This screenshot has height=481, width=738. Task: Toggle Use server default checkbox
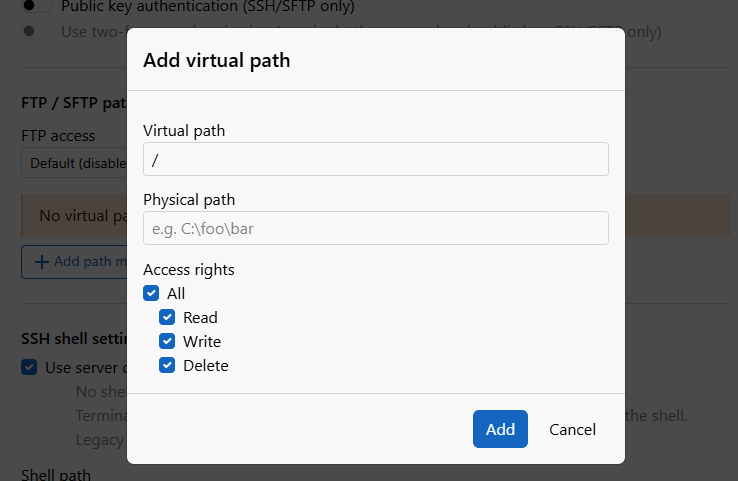(29, 368)
